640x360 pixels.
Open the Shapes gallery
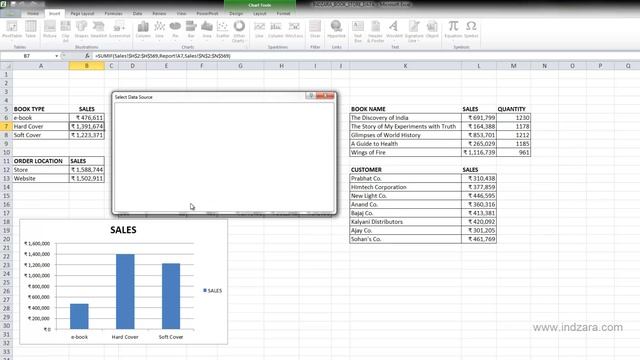pos(82,29)
